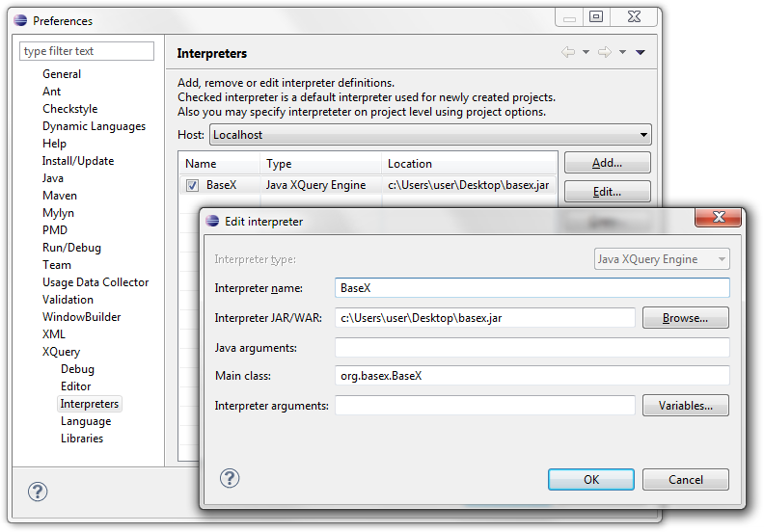Click the Variables... button
Viewport: 764px width, 532px height.
[x=686, y=406]
